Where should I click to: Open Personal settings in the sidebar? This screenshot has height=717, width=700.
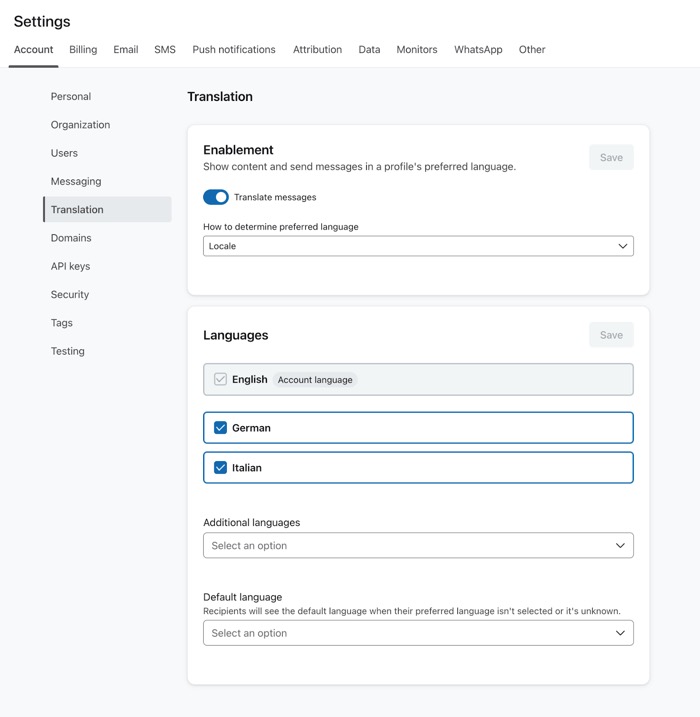point(71,97)
